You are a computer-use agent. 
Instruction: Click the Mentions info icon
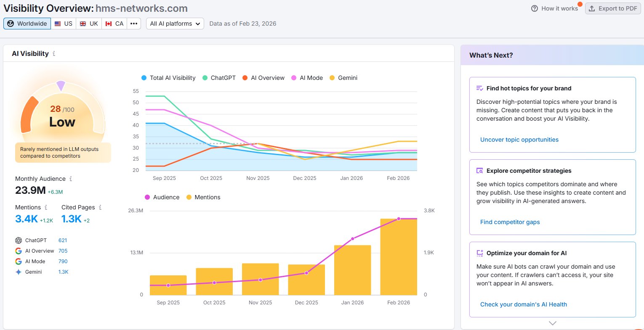click(x=46, y=207)
